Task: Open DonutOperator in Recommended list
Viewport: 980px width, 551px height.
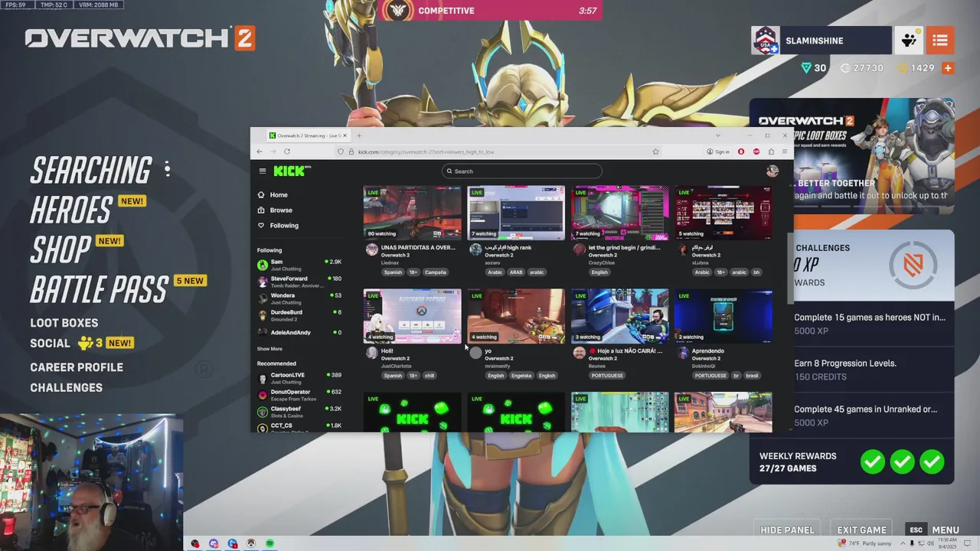Action: (299, 395)
